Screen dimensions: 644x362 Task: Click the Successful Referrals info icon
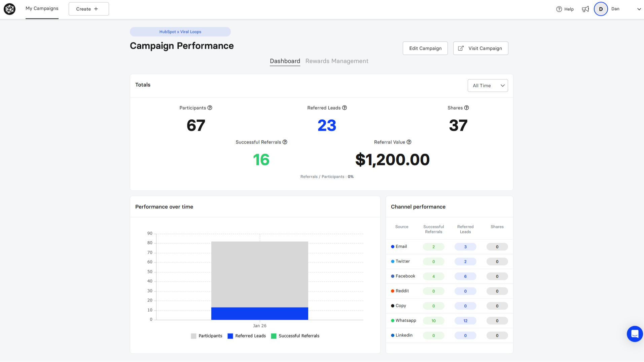coord(285,142)
